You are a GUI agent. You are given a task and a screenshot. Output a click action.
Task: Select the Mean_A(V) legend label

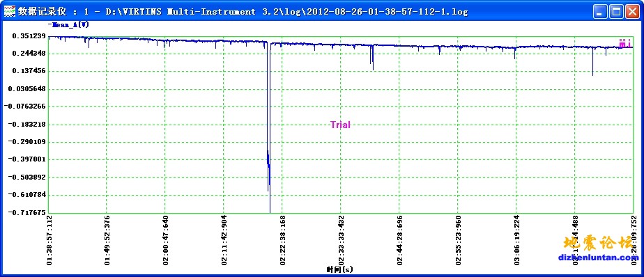(x=68, y=24)
